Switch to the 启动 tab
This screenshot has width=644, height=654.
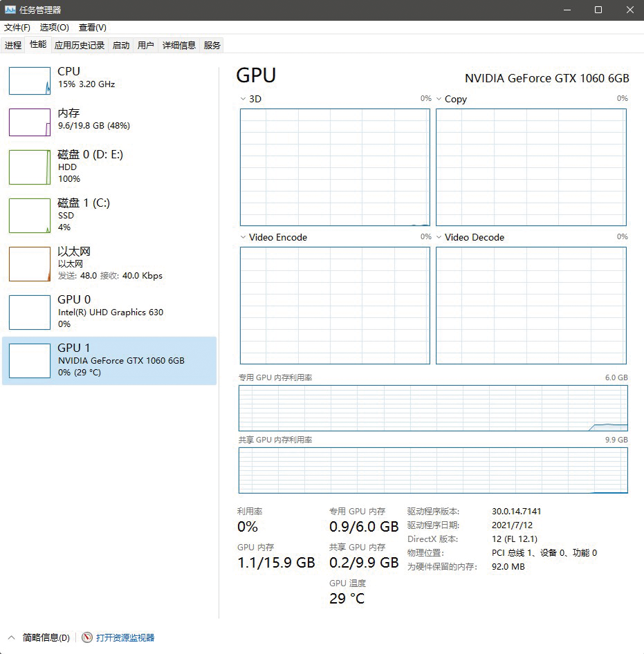[x=121, y=45]
